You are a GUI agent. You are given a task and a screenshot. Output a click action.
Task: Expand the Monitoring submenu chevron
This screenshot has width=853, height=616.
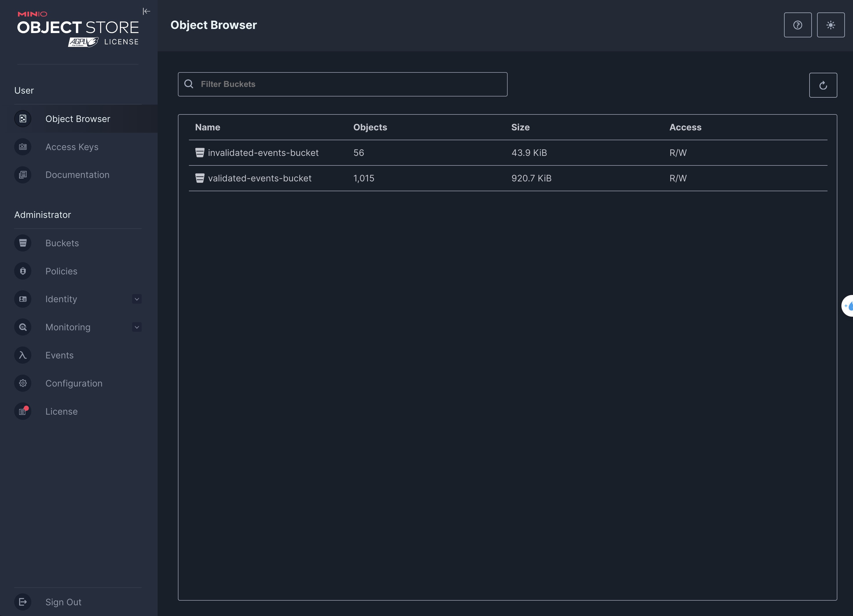pos(137,327)
